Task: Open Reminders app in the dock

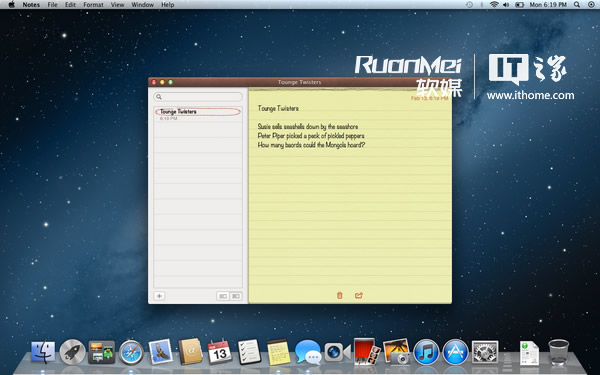Action: pyautogui.click(x=249, y=352)
